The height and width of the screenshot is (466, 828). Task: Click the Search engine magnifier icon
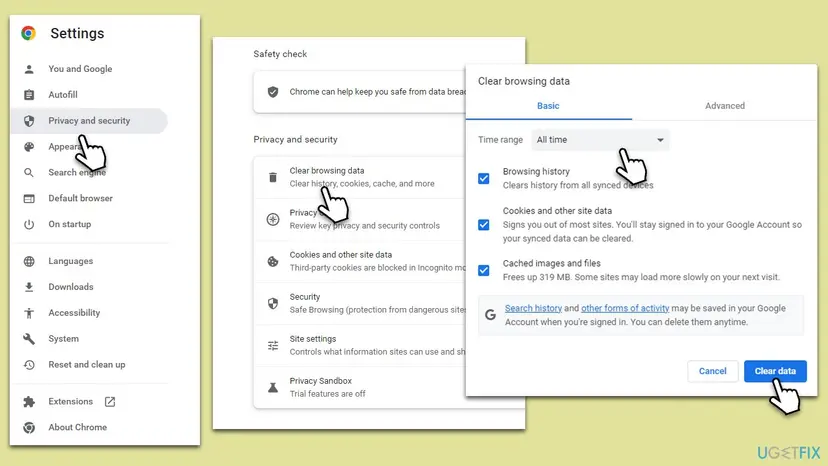click(29, 173)
